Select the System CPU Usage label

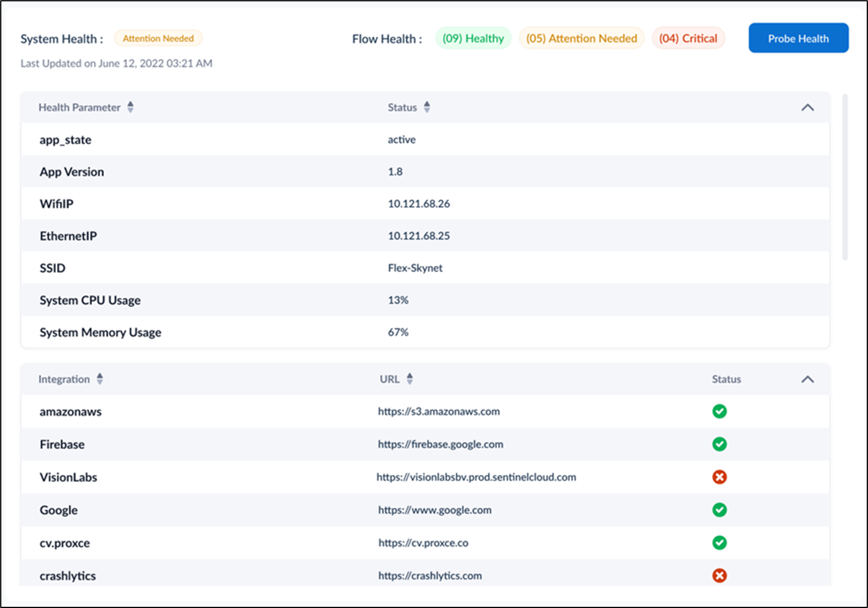(90, 300)
